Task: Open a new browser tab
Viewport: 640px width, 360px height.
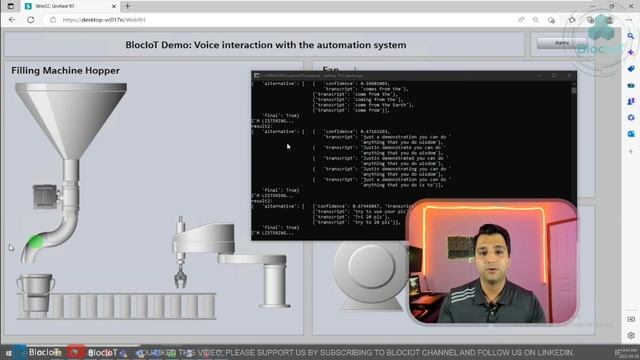Action: pyautogui.click(x=128, y=6)
